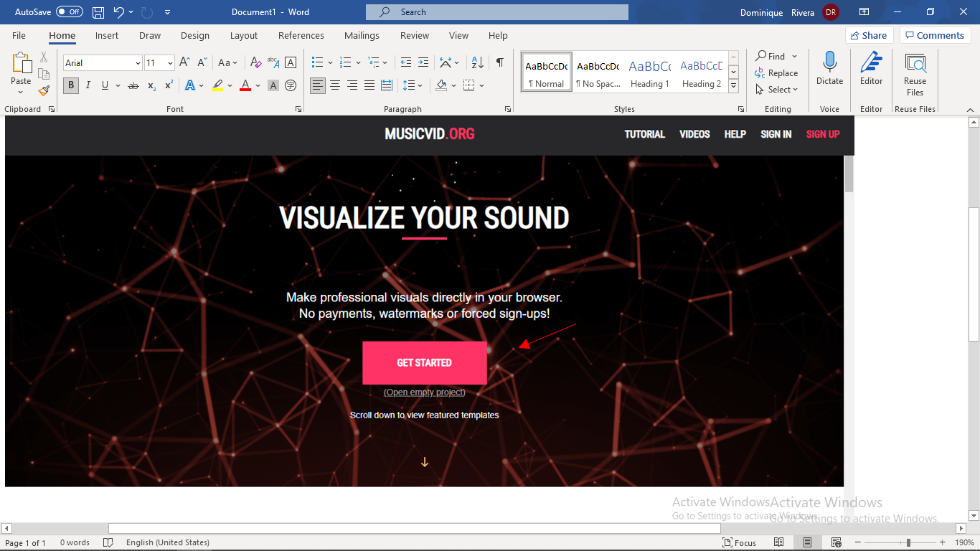Apply the Heading 1 style
The width and height of the screenshot is (980, 551).
coord(650,72)
